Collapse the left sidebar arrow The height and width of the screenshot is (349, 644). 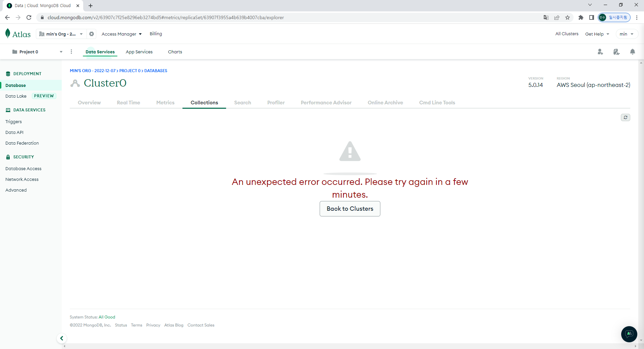coord(61,338)
